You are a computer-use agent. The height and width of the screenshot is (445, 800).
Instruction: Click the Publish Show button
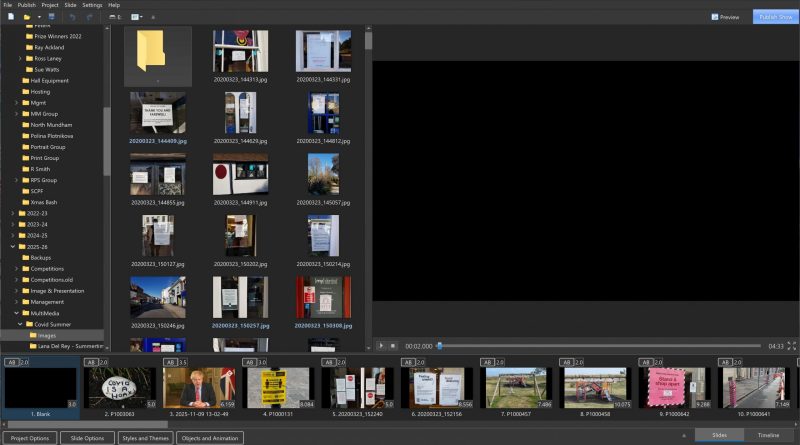(x=775, y=17)
